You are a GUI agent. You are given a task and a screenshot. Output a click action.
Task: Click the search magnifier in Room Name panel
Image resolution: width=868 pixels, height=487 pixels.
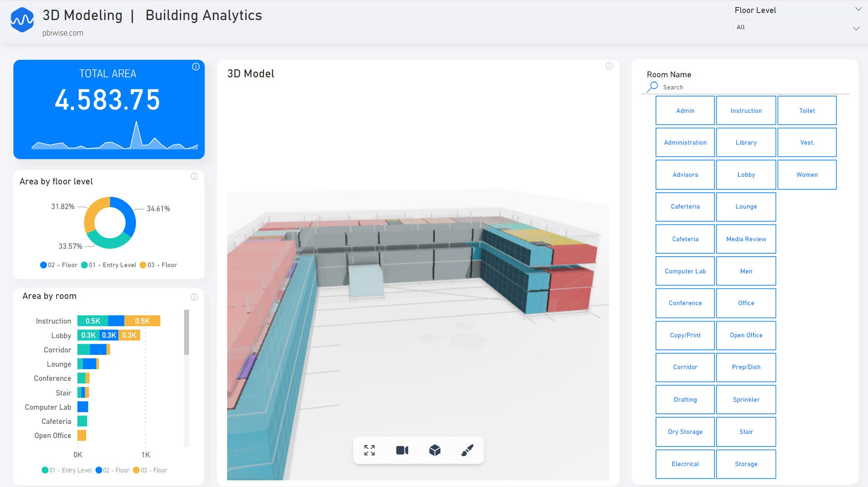click(652, 86)
